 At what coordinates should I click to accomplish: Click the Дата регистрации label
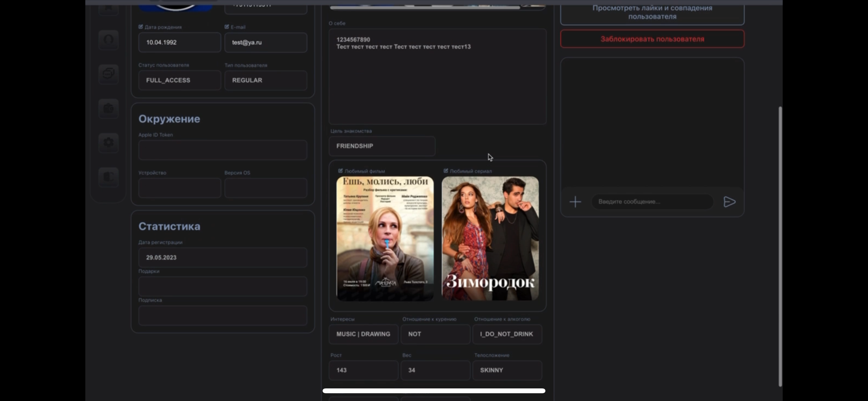tap(160, 242)
